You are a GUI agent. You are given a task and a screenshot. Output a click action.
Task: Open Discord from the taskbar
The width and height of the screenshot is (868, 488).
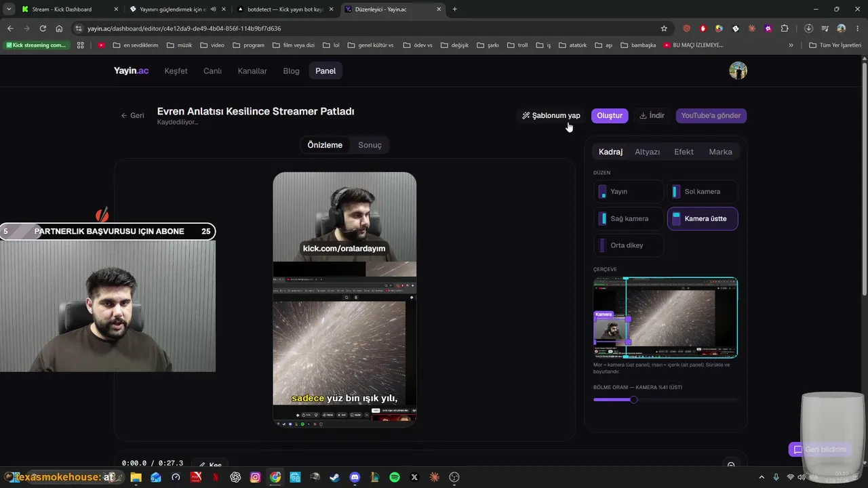(x=355, y=477)
